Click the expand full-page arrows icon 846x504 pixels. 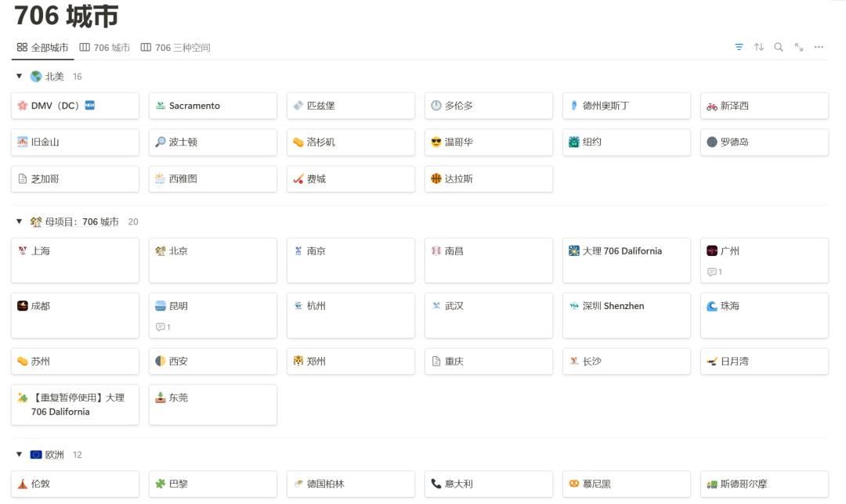pos(799,47)
